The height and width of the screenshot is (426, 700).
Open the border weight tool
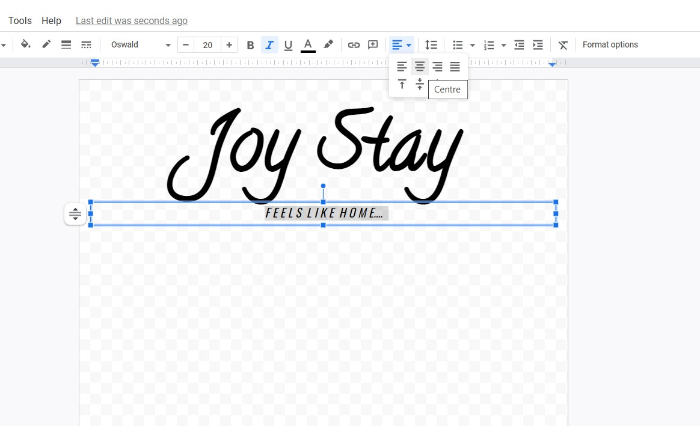[66, 45]
